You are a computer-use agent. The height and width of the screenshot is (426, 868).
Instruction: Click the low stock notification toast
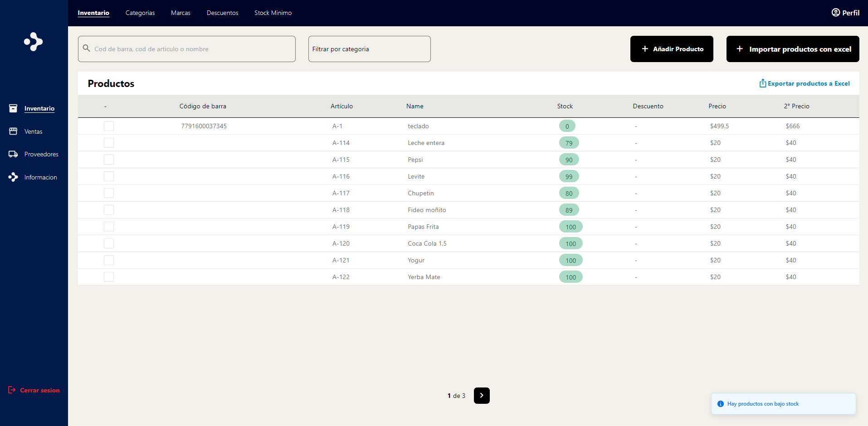pos(784,404)
